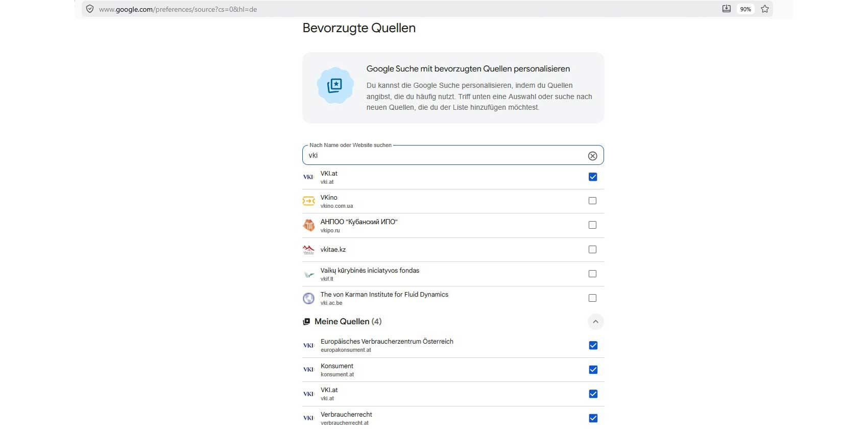Click the Кубанский ИПО site icon
The height and width of the screenshot is (433, 868).
(308, 225)
